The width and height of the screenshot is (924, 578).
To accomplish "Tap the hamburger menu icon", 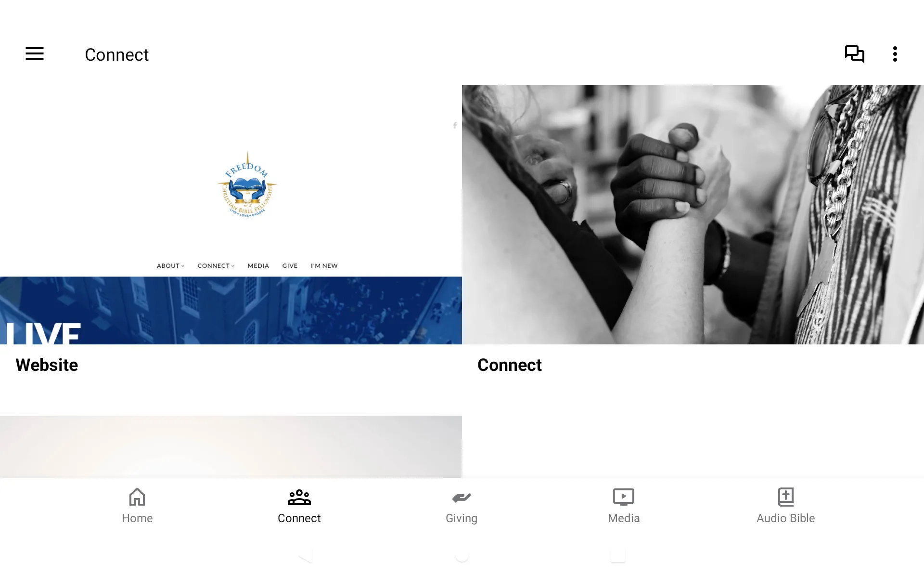I will click(x=34, y=54).
